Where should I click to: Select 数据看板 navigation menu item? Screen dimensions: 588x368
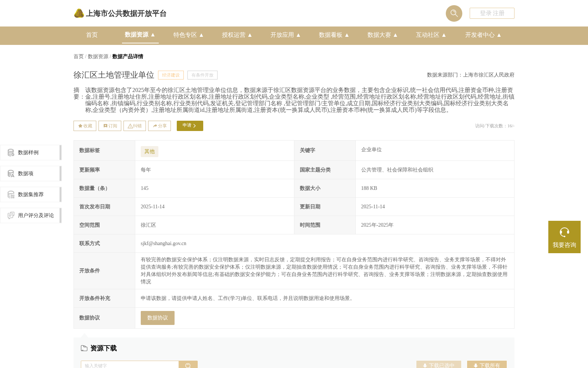pyautogui.click(x=331, y=35)
